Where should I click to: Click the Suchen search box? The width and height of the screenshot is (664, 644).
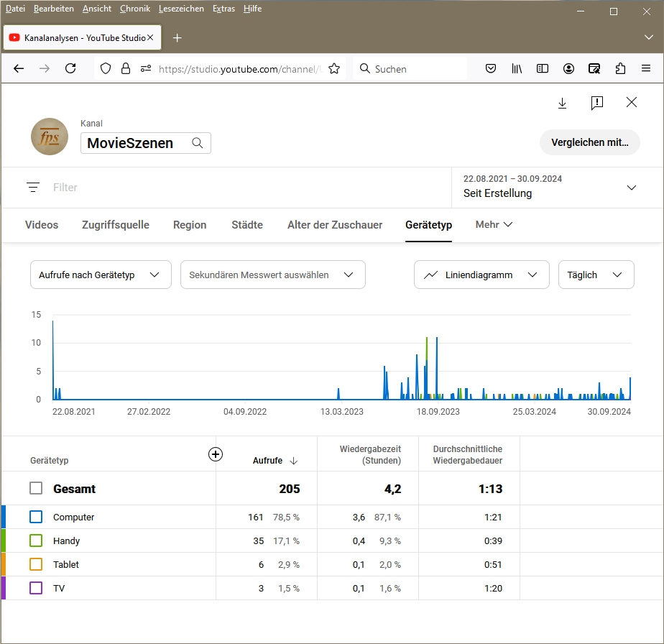(x=410, y=68)
